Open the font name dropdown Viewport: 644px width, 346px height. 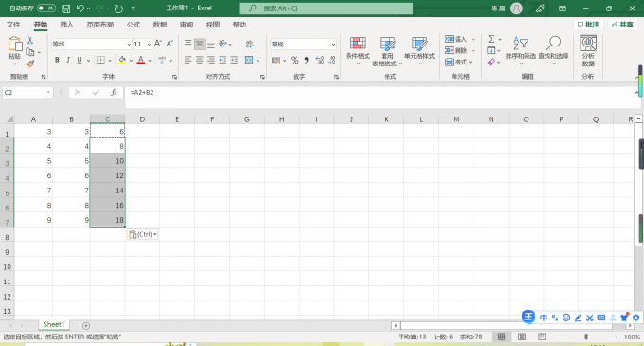[x=129, y=44]
